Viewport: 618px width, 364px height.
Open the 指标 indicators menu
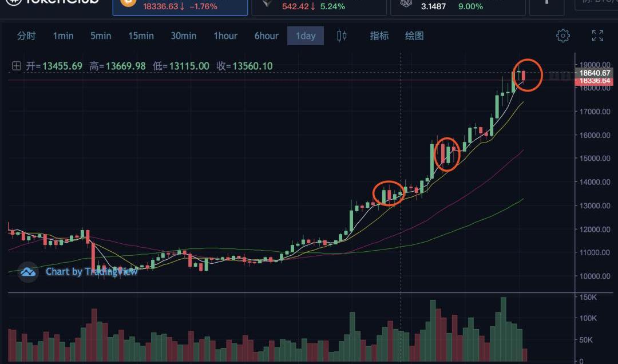tap(379, 36)
